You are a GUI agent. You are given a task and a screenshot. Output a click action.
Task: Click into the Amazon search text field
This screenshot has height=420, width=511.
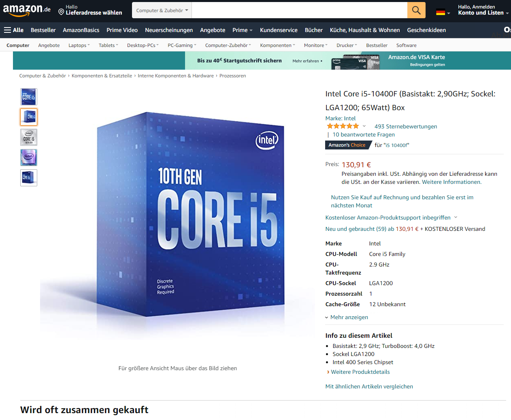[x=299, y=10]
